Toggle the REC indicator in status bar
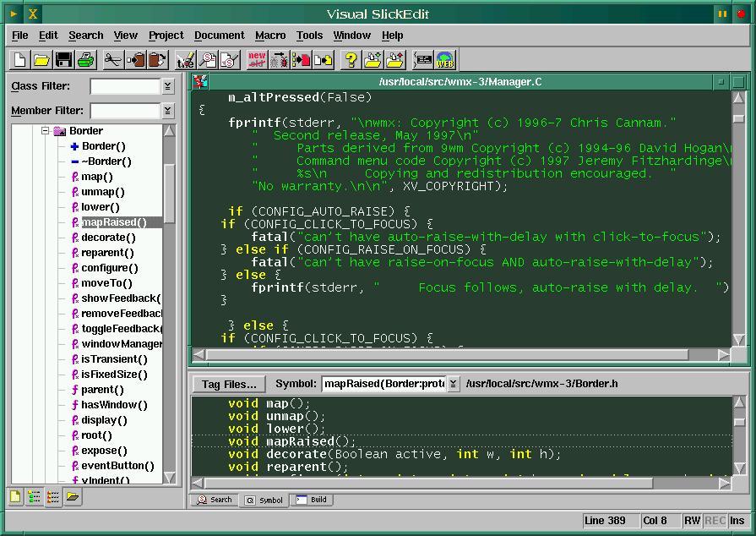Image resolution: width=756 pixels, height=536 pixels. tap(715, 521)
